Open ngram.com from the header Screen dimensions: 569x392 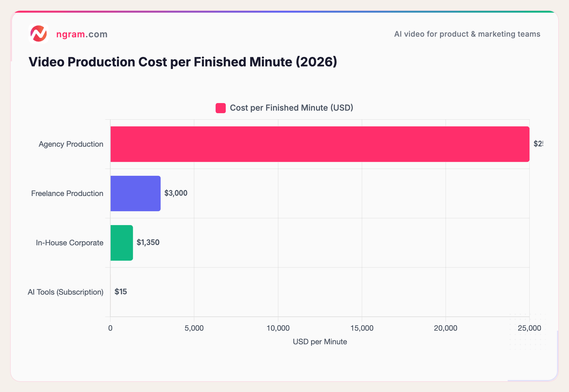[x=82, y=34]
